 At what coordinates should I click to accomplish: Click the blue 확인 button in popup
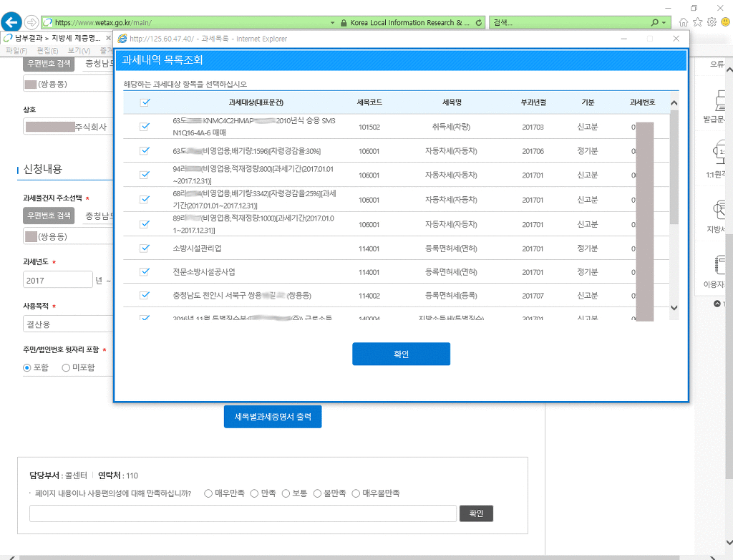coord(401,354)
